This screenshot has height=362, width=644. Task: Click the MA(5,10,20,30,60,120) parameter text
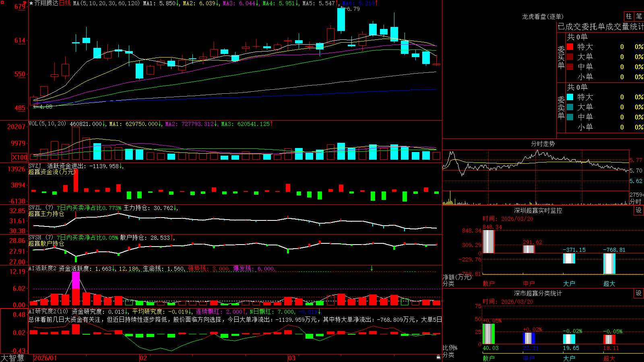[106, 3]
